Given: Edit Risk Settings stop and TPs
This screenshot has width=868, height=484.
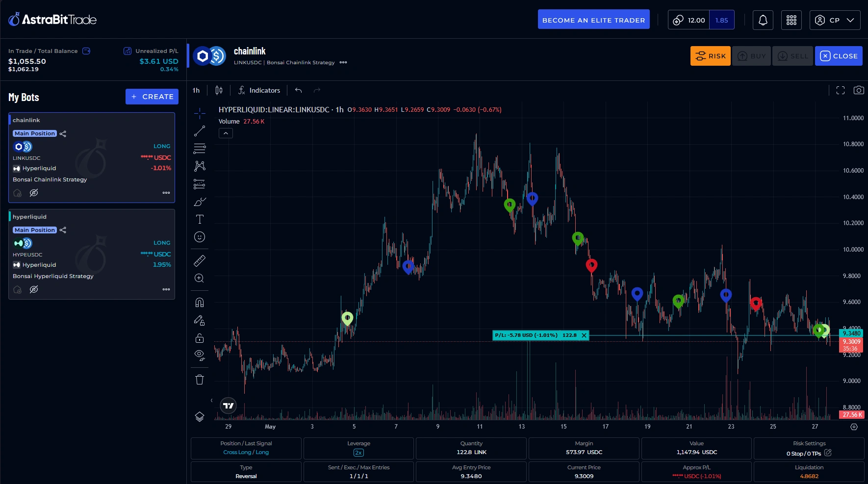Looking at the screenshot, I should click(828, 453).
